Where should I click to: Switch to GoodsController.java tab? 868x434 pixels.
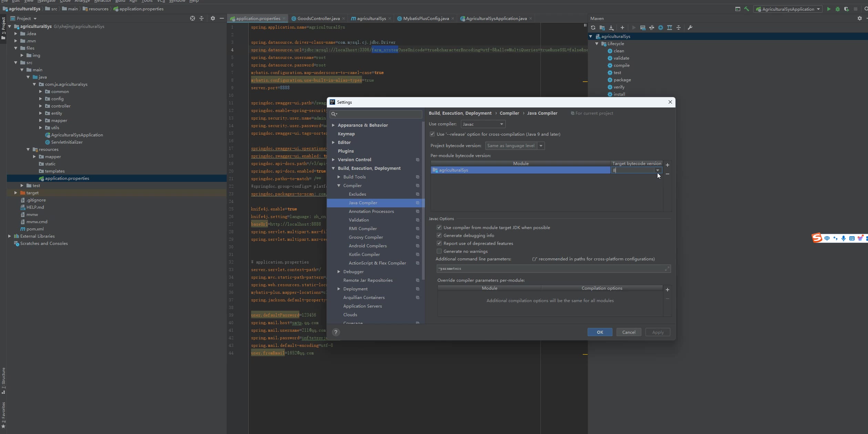point(318,18)
